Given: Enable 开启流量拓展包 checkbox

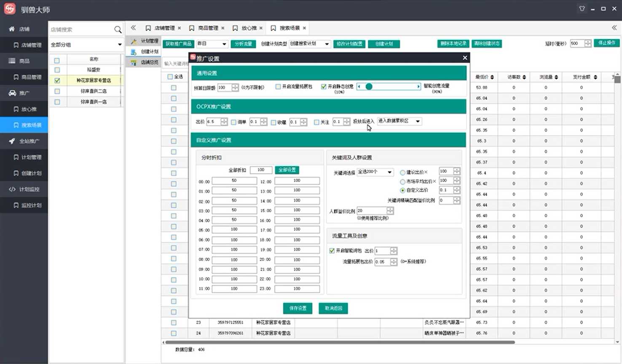Looking at the screenshot, I should coord(278,86).
